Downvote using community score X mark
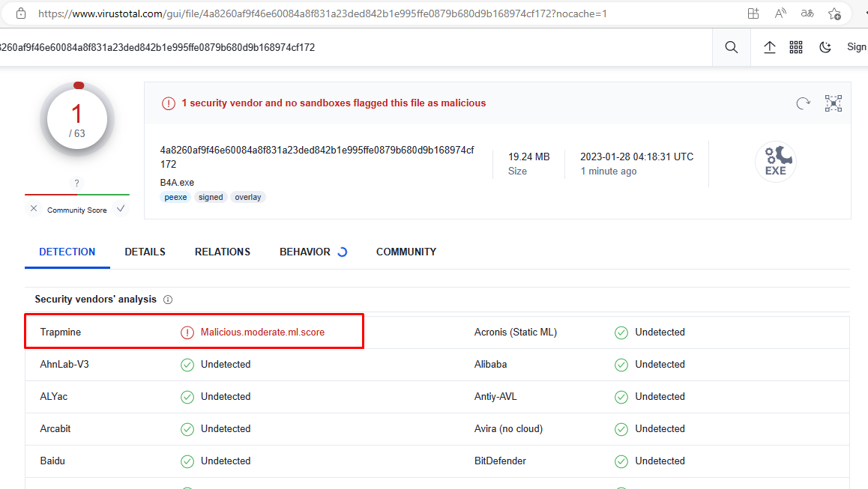Image resolution: width=868 pixels, height=489 pixels. (33, 209)
